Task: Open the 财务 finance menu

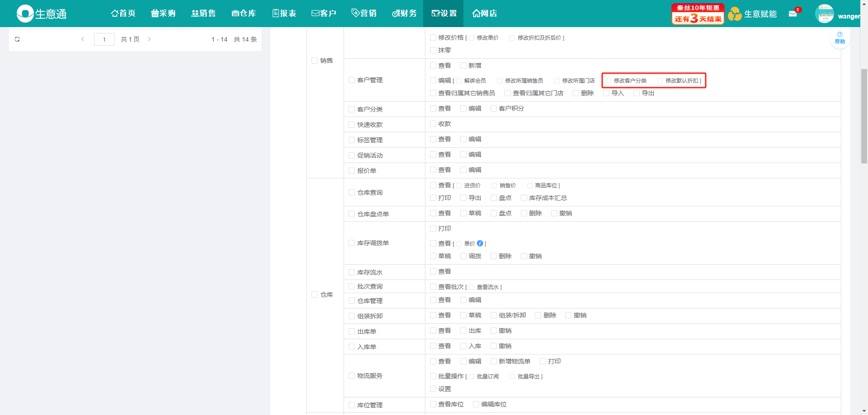Action: 404,14
